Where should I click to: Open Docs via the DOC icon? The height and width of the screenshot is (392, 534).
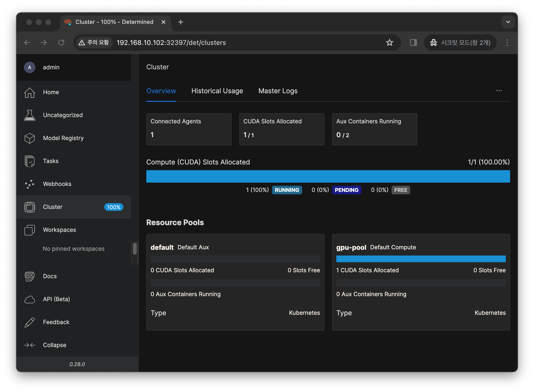tap(30, 276)
